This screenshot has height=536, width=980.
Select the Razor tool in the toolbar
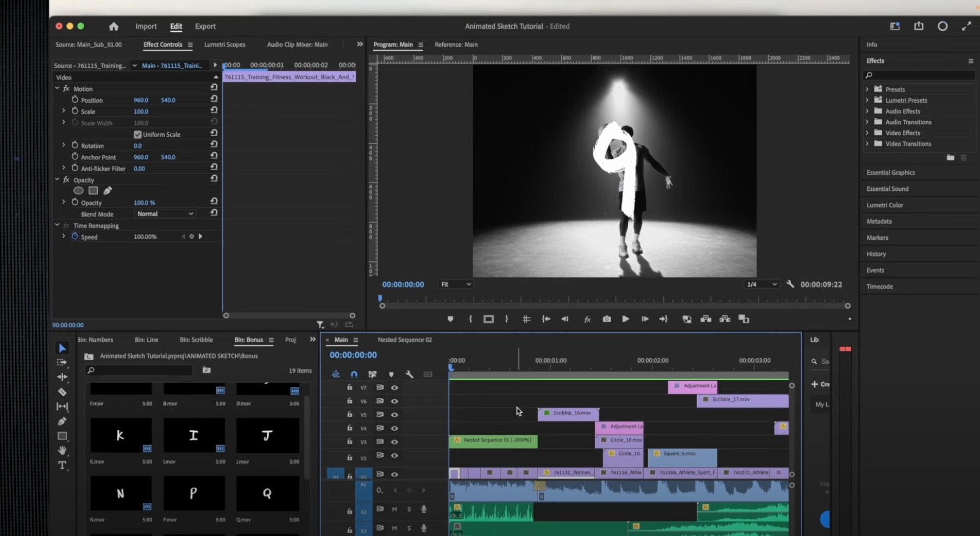click(x=62, y=392)
